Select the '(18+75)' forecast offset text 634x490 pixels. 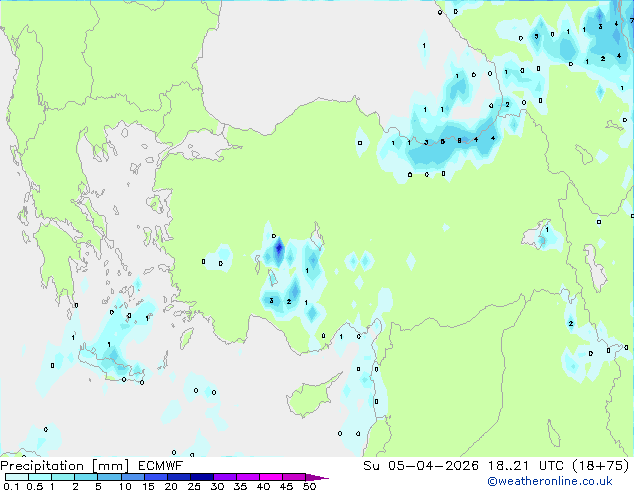601,466
